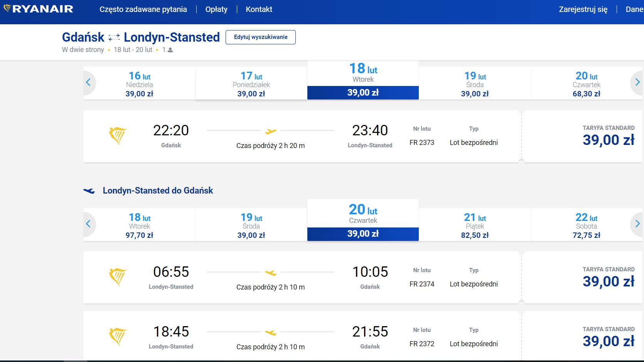The width and height of the screenshot is (644, 362).
Task: Click the route direction arrows icon
Action: tap(114, 37)
